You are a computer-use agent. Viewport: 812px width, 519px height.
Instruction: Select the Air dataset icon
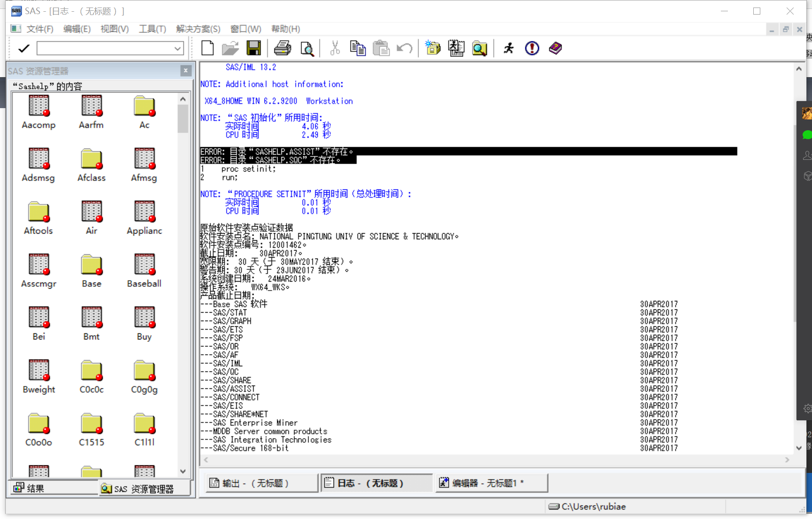[x=91, y=211]
